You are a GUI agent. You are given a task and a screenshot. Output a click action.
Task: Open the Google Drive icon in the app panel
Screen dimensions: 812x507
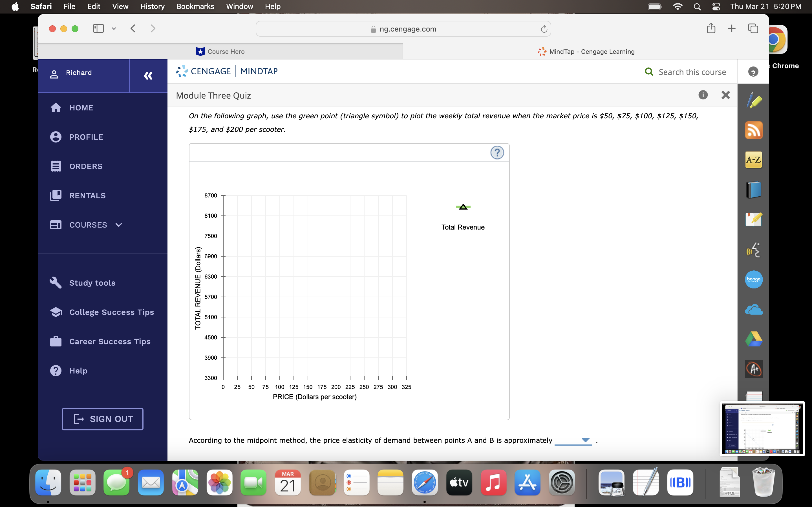pos(754,339)
